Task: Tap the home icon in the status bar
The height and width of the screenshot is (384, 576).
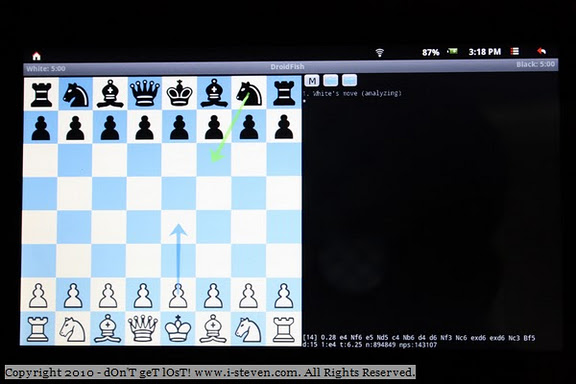Action: pos(36,56)
